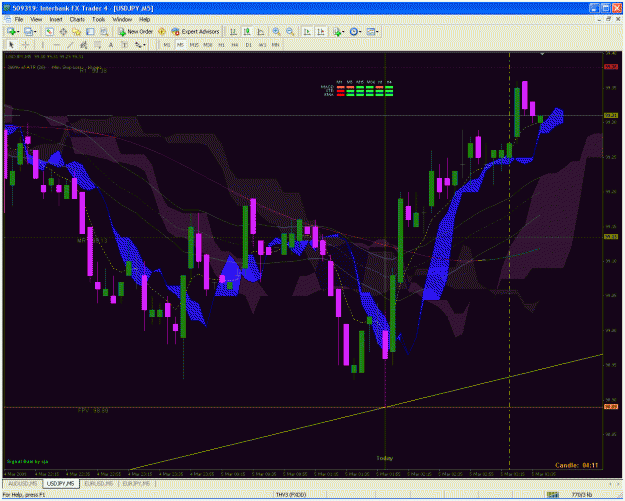Select the vertical line drawing tool
625x501 pixels.
(42, 45)
